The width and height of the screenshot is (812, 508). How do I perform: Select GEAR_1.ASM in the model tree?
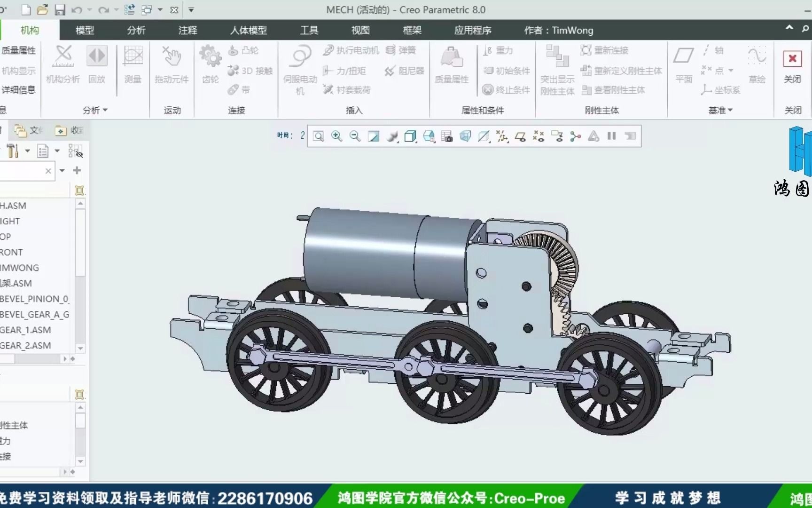[26, 330]
